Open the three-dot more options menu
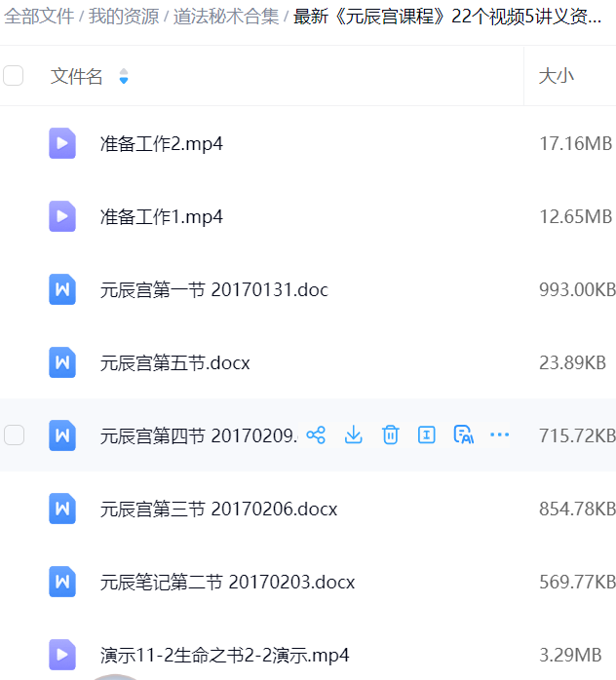 tap(499, 435)
